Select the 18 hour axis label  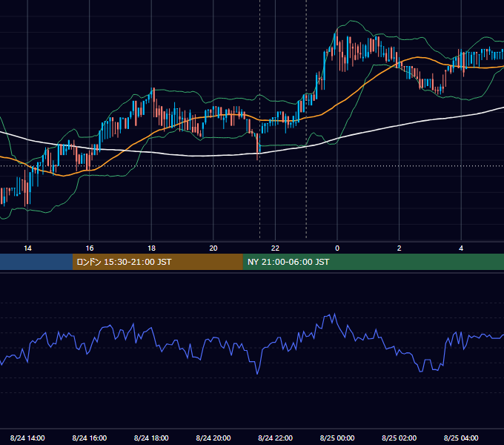coord(151,248)
